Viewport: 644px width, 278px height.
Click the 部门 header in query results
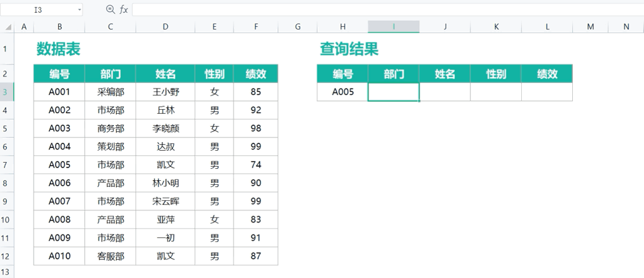(394, 74)
